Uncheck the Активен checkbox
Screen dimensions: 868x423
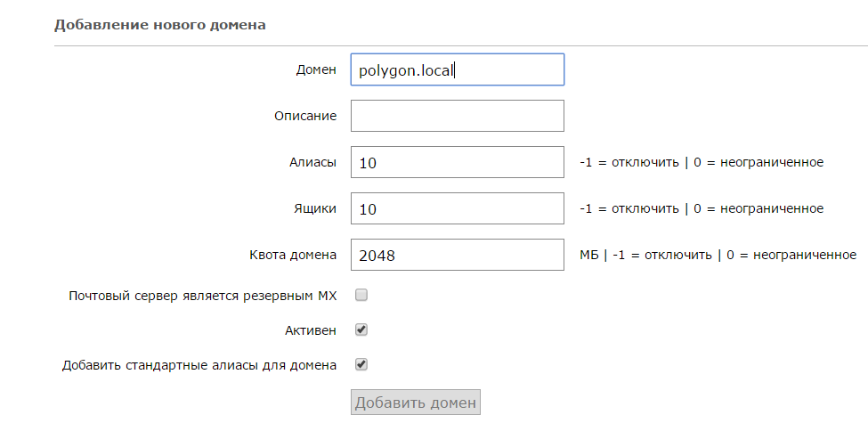361,330
